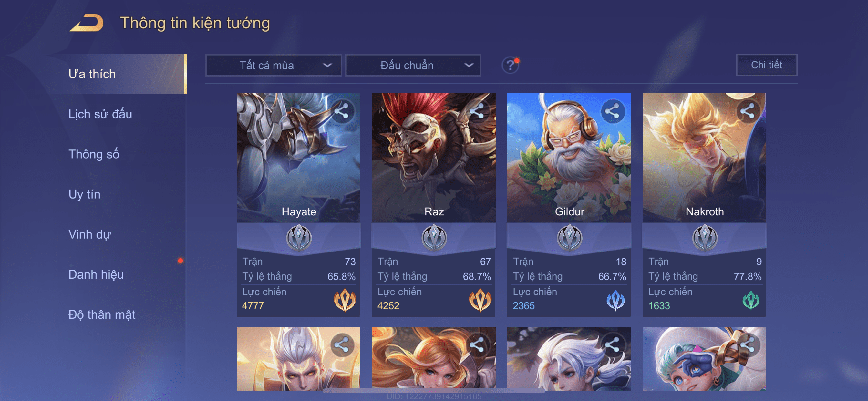Click Gildur's blue Lực chiến badge

[615, 300]
